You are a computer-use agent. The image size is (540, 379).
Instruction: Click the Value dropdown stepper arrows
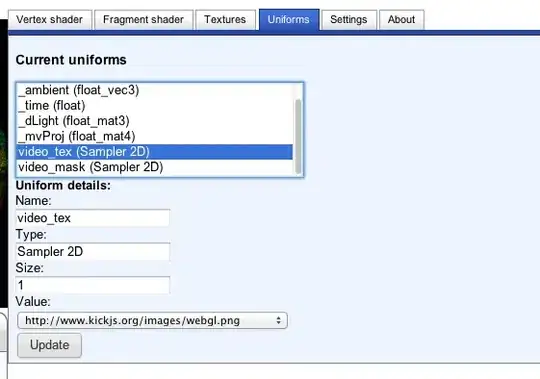coord(278,320)
